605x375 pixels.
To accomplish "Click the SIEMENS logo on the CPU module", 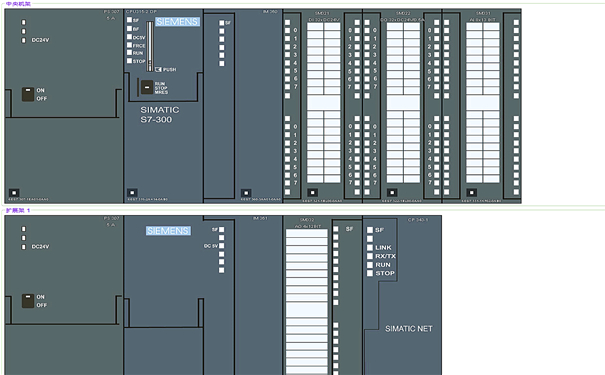I will tap(177, 22).
